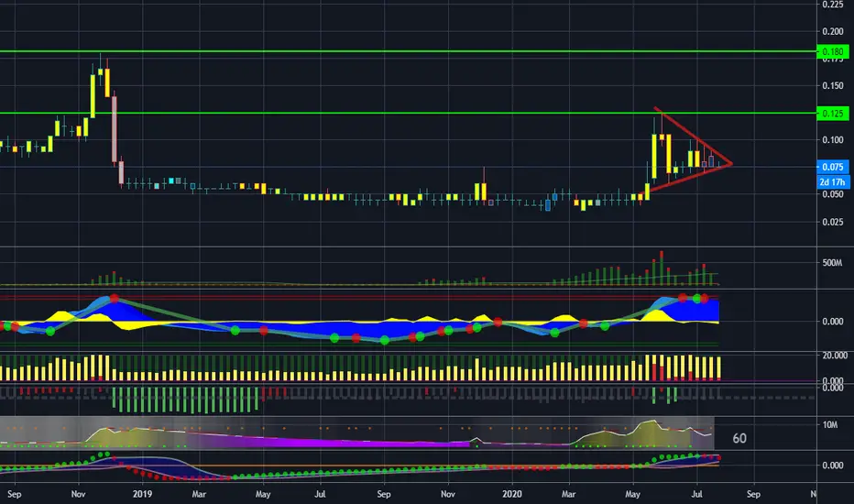Click the 500M volume axis label
Image resolution: width=854 pixels, height=504 pixels.
pyautogui.click(x=832, y=263)
